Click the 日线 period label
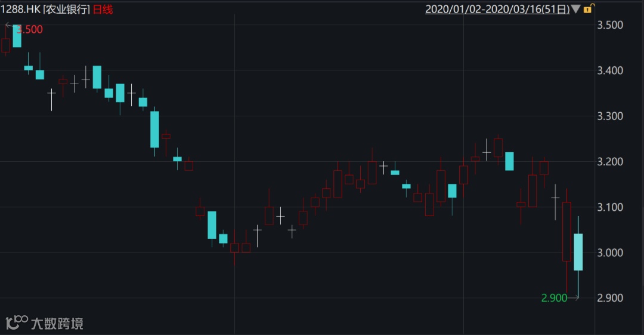 [x=103, y=10]
